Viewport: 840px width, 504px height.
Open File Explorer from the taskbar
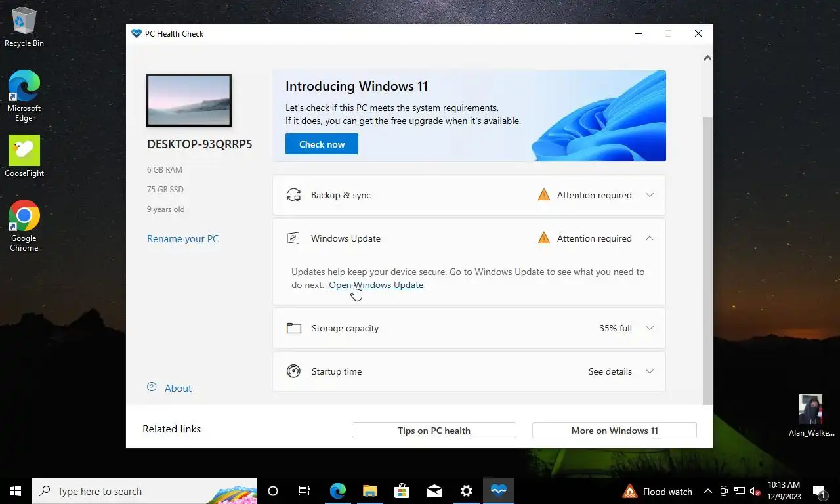(370, 491)
